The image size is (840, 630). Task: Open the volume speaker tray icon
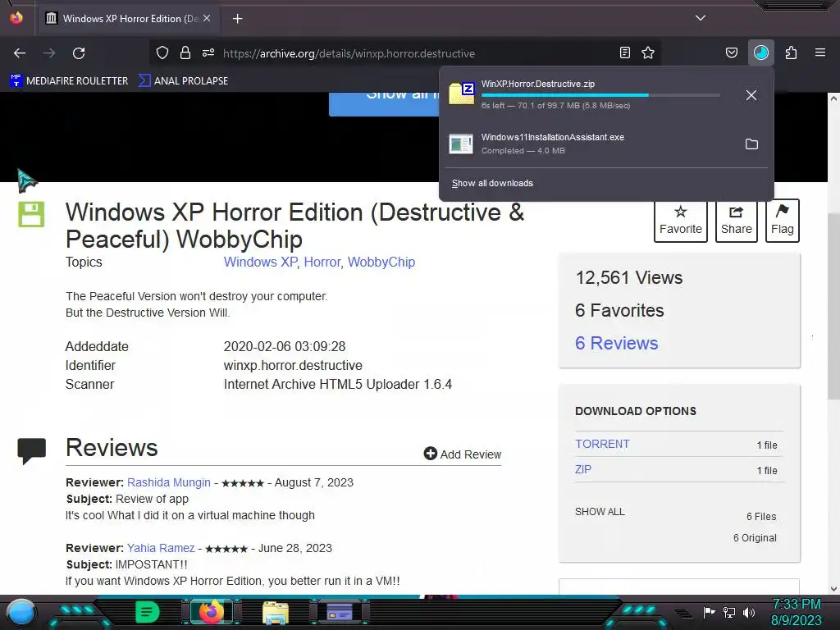[x=748, y=612]
